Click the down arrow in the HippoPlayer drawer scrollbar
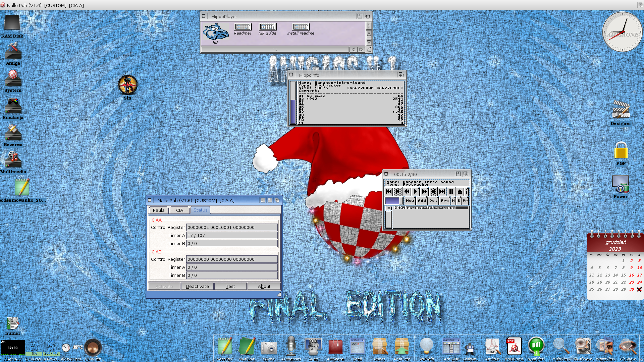644x362 pixels. pos(369,42)
